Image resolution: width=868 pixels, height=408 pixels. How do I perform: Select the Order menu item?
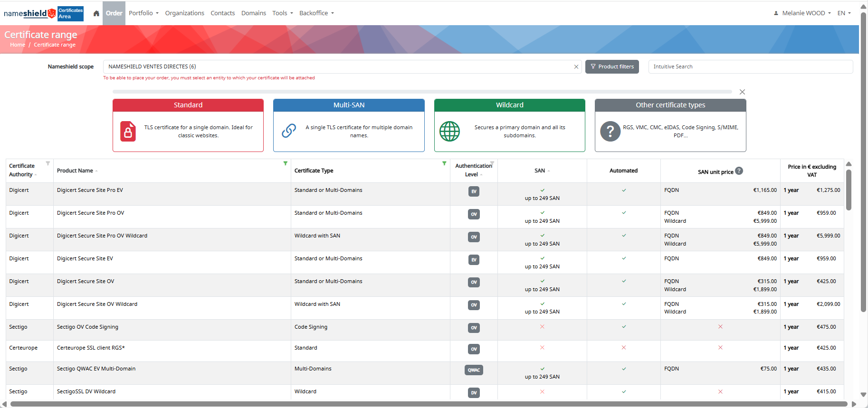pos(114,13)
